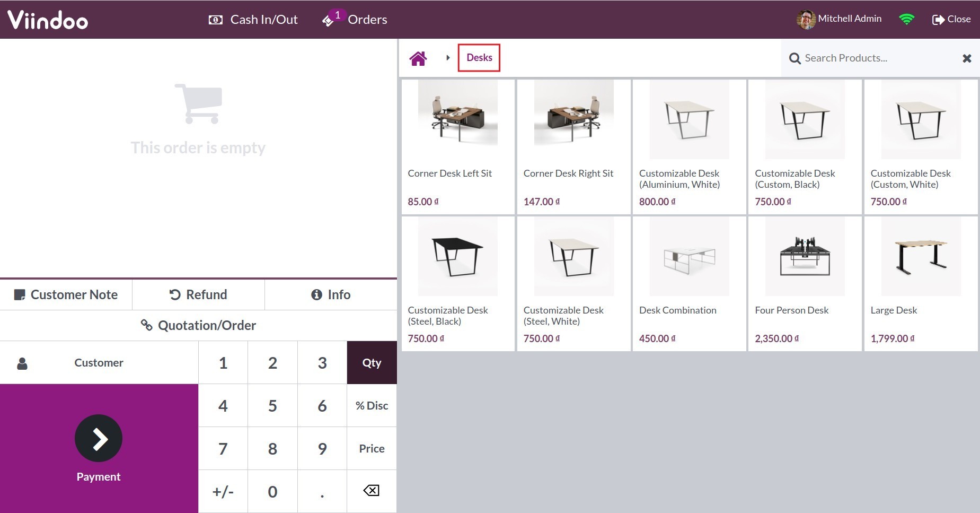
Task: Add Corner Desk Right Sit to order
Action: 573,147
